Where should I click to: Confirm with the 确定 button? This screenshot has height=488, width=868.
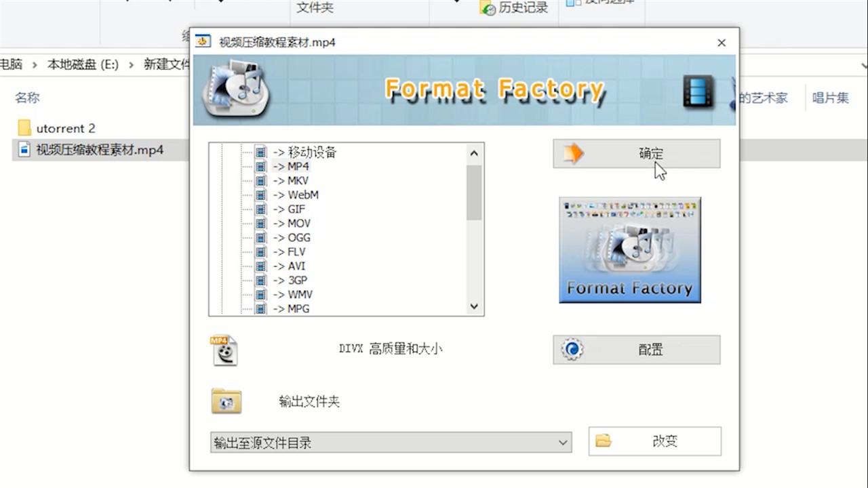point(636,154)
